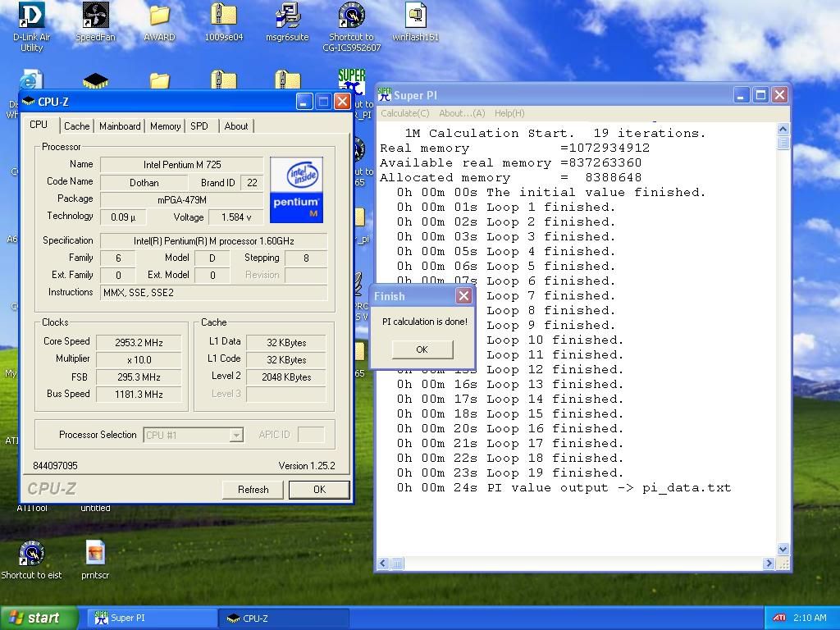840x630 pixels.
Task: Click the Name field showing Intel Pentium M 725
Action: pos(182,165)
